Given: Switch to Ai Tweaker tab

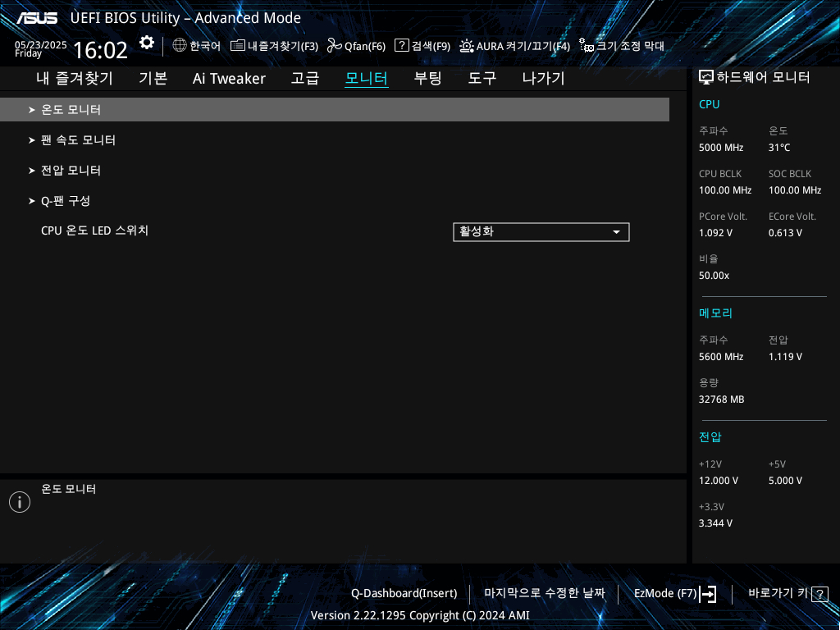Looking at the screenshot, I should click(x=230, y=78).
